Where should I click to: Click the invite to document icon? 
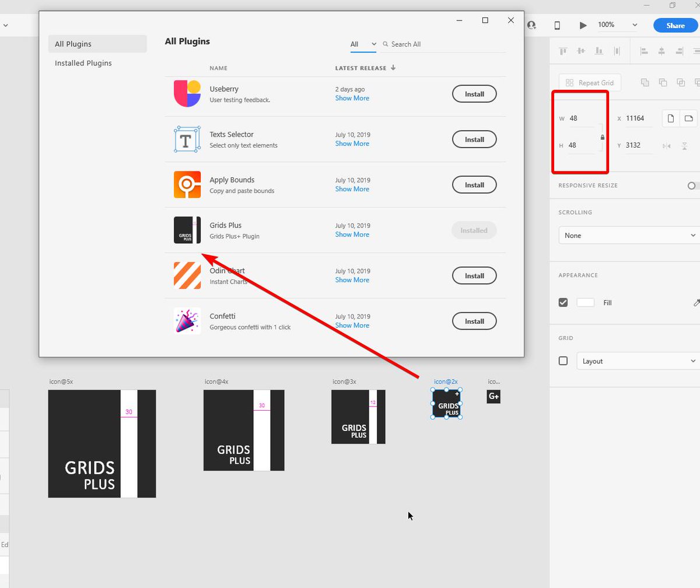click(x=531, y=25)
